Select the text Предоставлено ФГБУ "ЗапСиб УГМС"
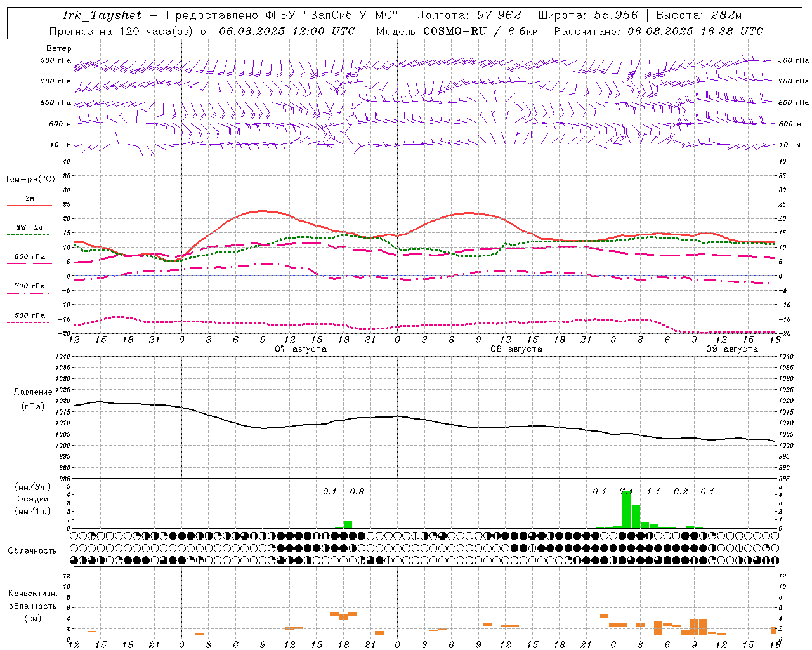 (282, 15)
